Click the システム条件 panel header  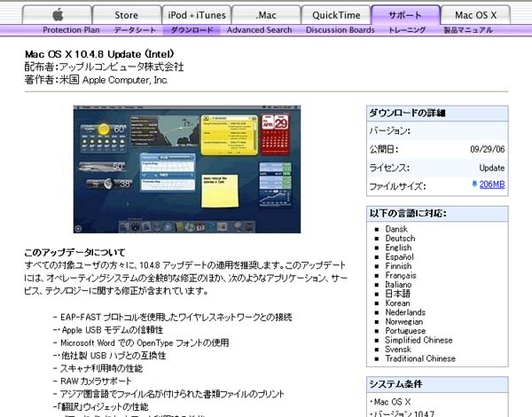coord(437,384)
